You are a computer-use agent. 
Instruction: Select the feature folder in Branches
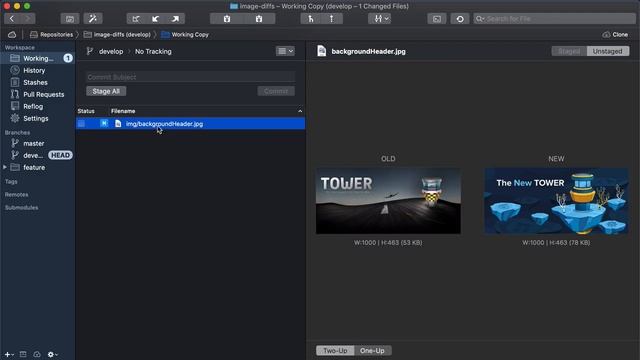pyautogui.click(x=34, y=167)
